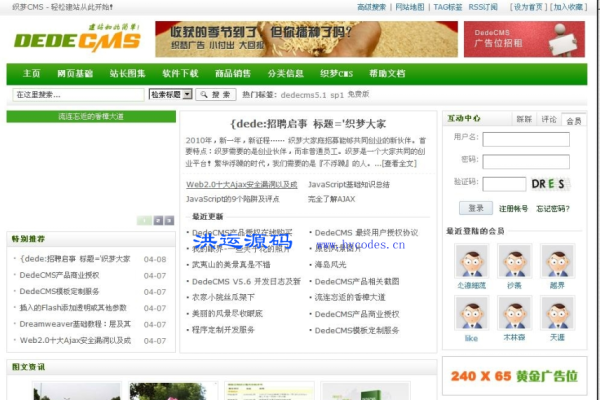The image size is (600, 400).
Task: Open the 软件下载 navigation menu
Action: click(180, 73)
